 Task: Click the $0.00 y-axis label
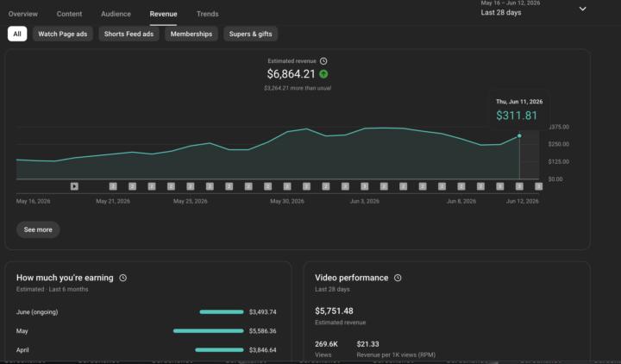[x=555, y=179]
